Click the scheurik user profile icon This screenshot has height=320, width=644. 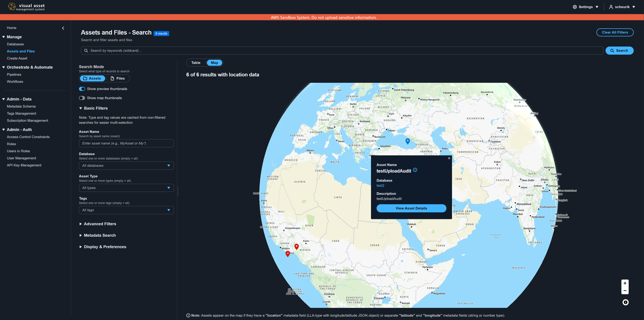611,7
